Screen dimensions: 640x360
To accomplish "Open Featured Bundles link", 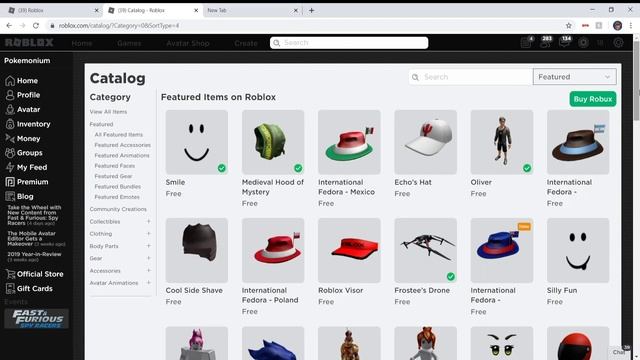I will click(x=118, y=187).
